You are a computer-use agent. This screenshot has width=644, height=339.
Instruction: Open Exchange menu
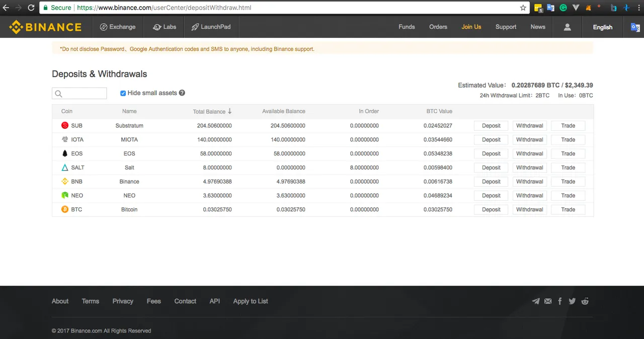click(x=118, y=27)
